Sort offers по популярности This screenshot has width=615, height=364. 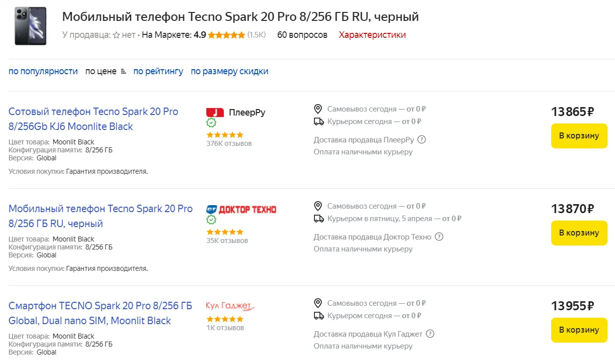(43, 71)
